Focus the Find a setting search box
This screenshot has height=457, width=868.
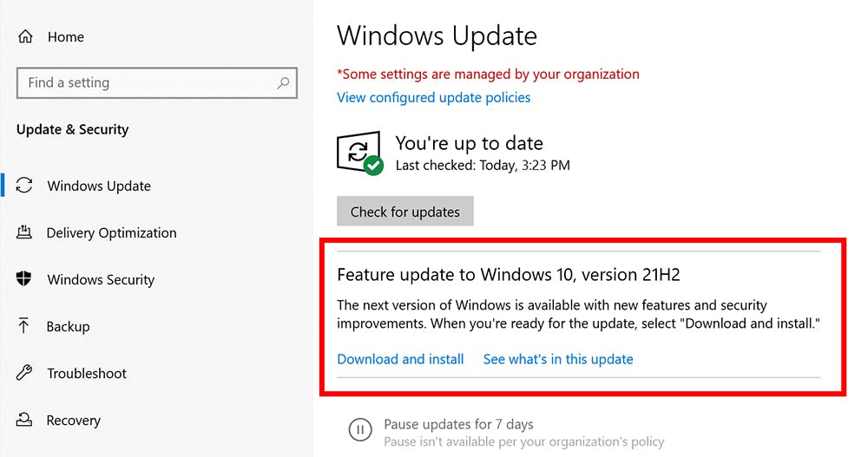148,83
